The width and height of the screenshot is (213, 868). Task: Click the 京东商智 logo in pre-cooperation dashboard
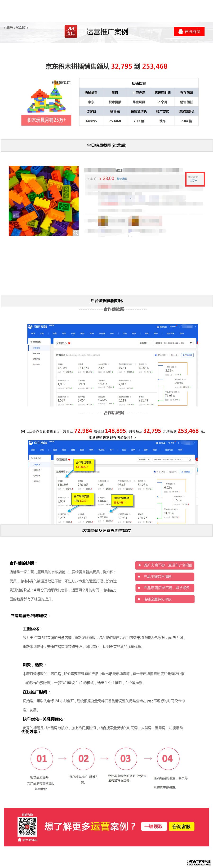click(x=38, y=326)
